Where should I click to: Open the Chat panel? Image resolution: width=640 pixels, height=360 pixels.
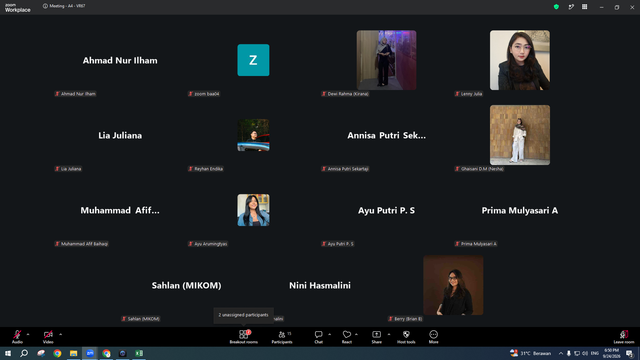(x=318, y=336)
